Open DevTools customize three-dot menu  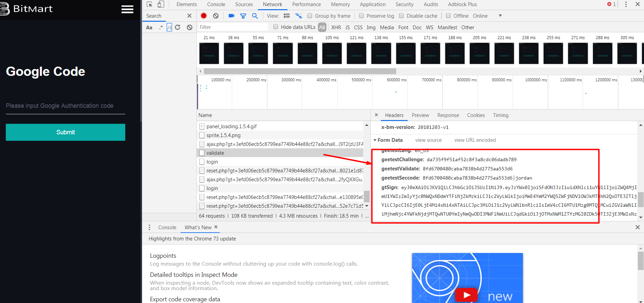point(626,4)
